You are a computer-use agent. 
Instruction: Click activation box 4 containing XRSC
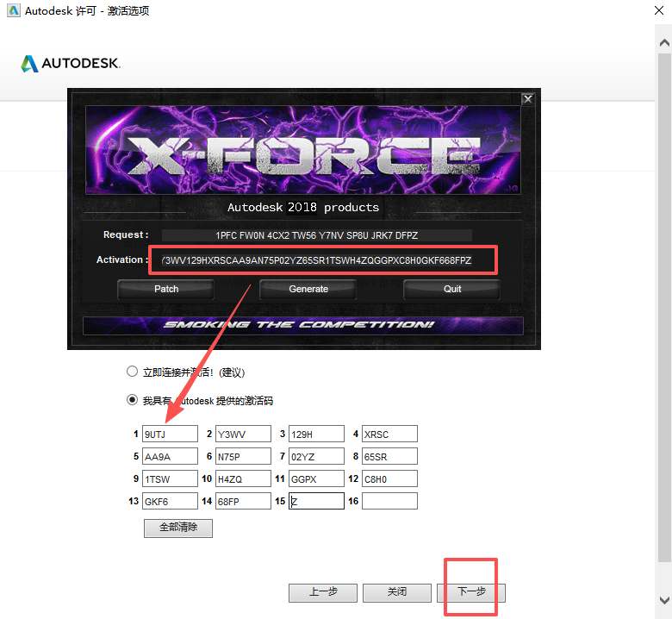[389, 434]
